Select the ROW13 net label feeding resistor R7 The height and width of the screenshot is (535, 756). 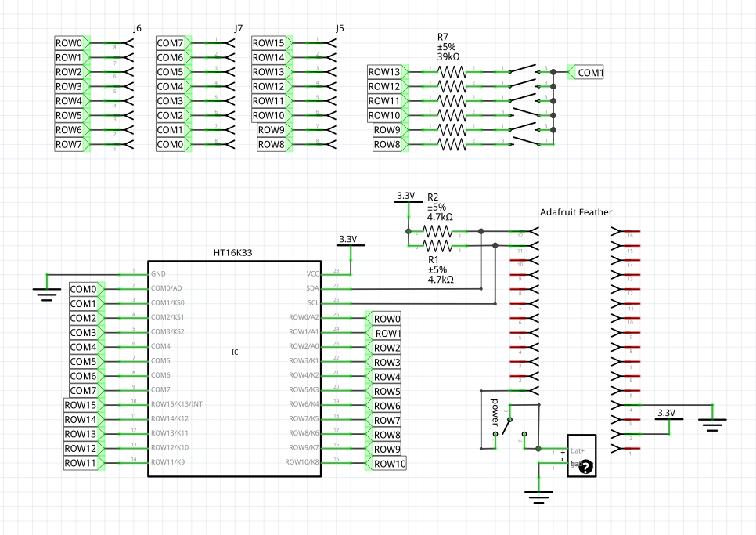[x=388, y=72]
